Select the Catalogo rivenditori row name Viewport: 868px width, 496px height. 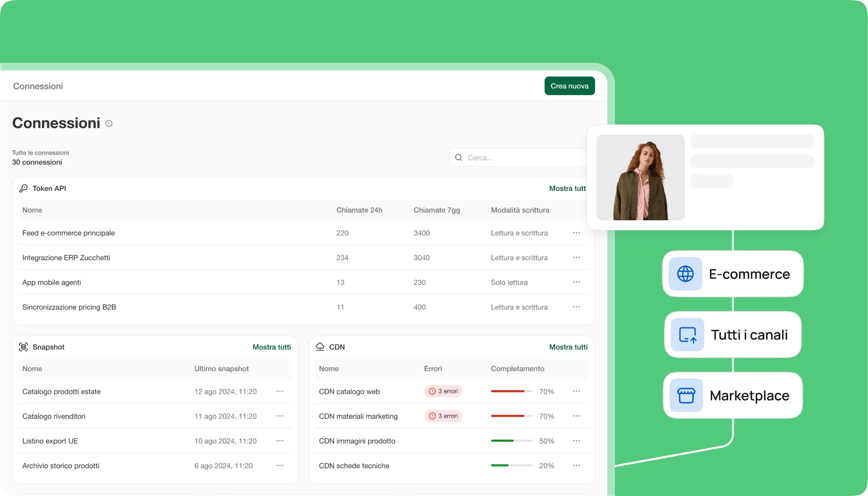click(54, 416)
